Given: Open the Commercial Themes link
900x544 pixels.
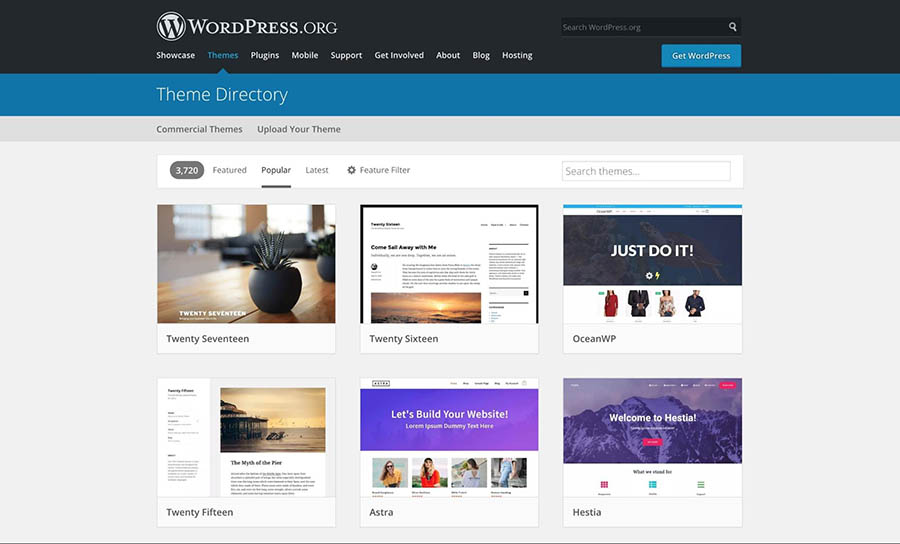Looking at the screenshot, I should pyautogui.click(x=199, y=129).
